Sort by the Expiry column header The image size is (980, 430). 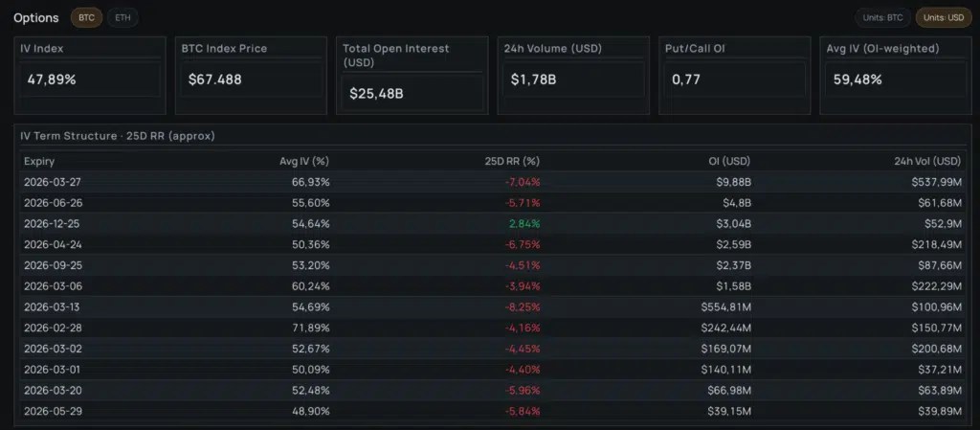tap(39, 161)
